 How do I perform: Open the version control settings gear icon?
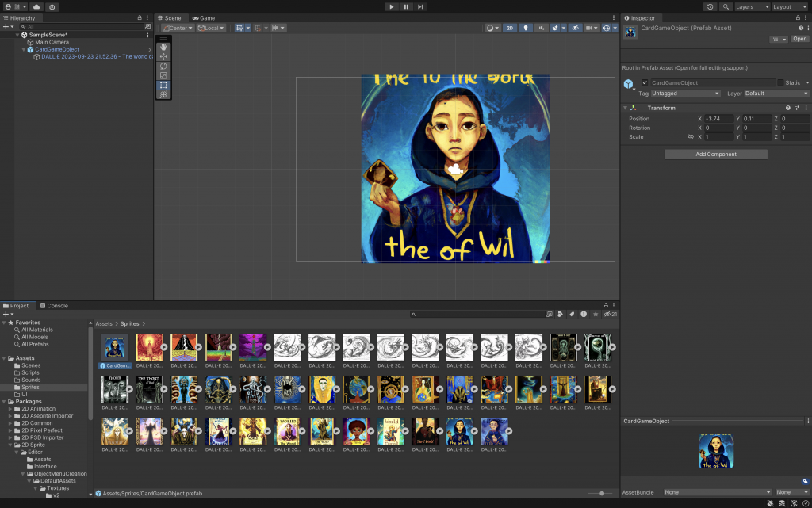click(52, 6)
